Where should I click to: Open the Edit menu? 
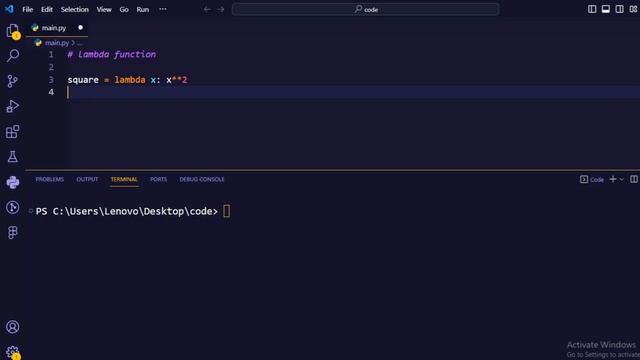coord(47,9)
